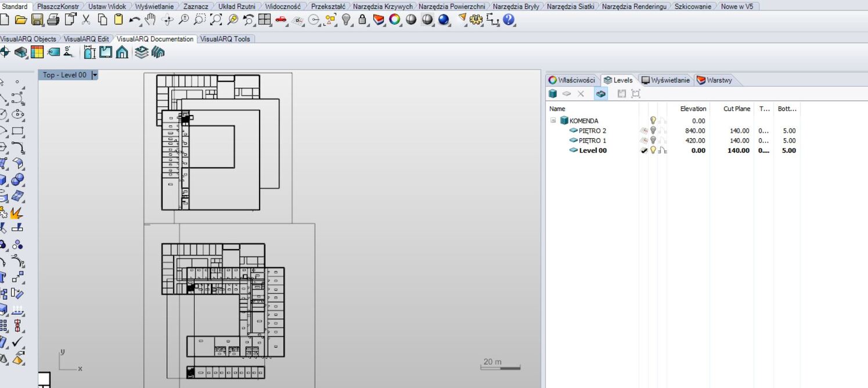Toggle lightbulb visibility for KOMENDA building

point(653,120)
